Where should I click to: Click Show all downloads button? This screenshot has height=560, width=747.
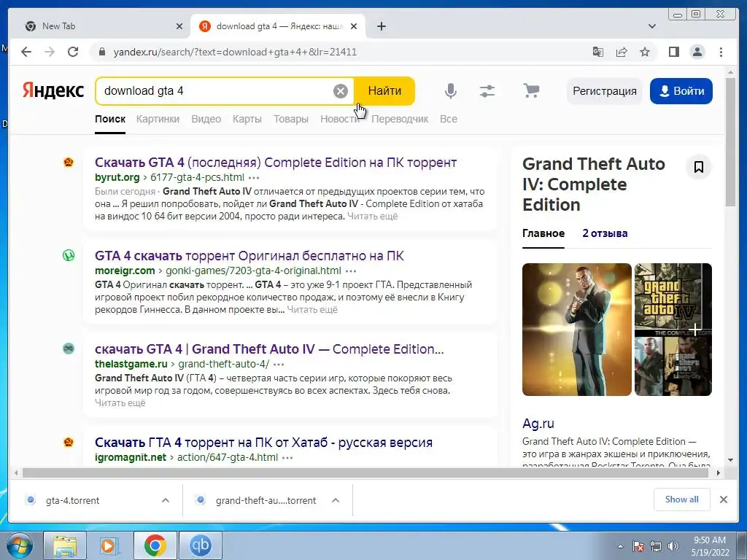[x=682, y=499]
